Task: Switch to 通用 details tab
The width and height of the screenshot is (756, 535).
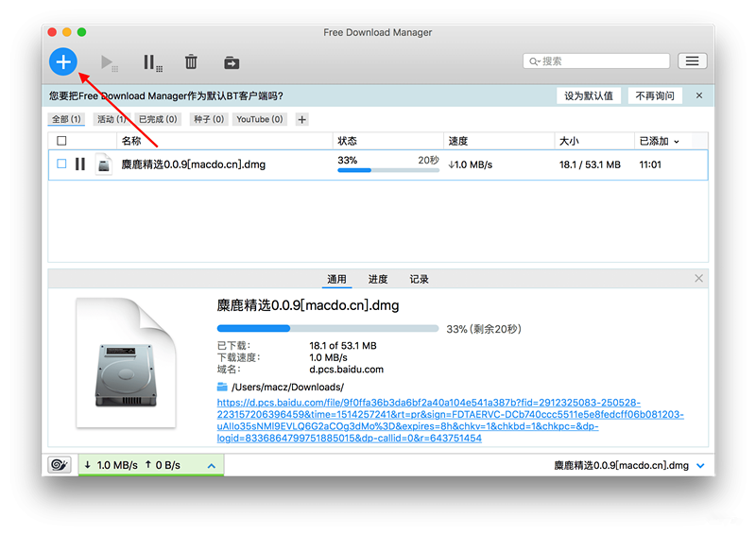Action: (336, 280)
